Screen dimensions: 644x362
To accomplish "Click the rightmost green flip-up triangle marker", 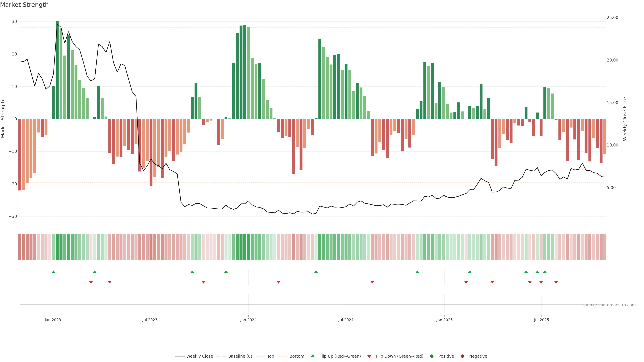I will pyautogui.click(x=545, y=272).
